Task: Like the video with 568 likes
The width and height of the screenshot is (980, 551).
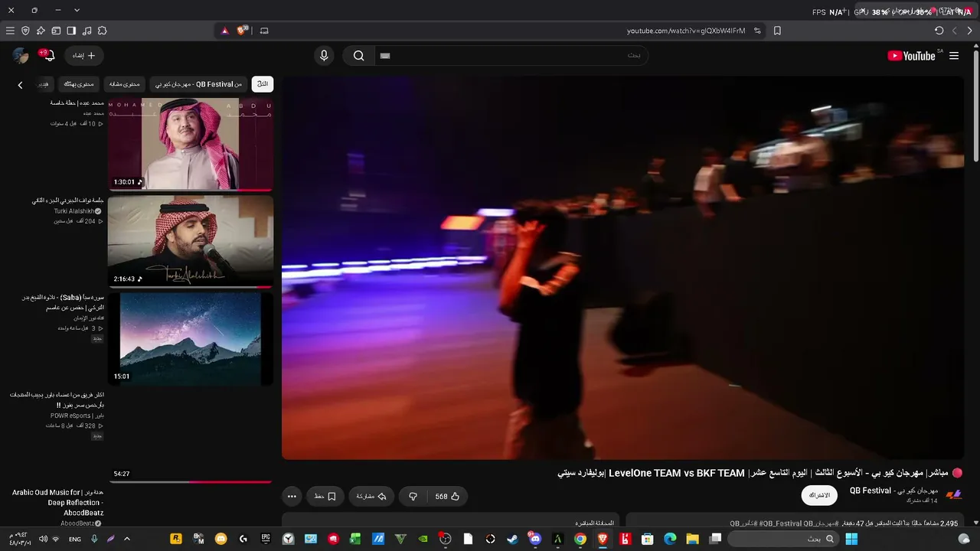Action: coord(448,497)
